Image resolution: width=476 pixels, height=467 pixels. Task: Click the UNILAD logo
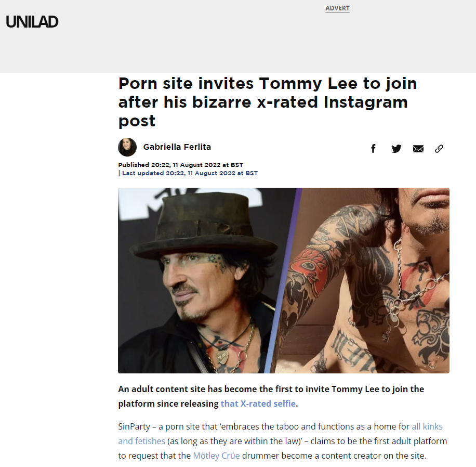32,22
